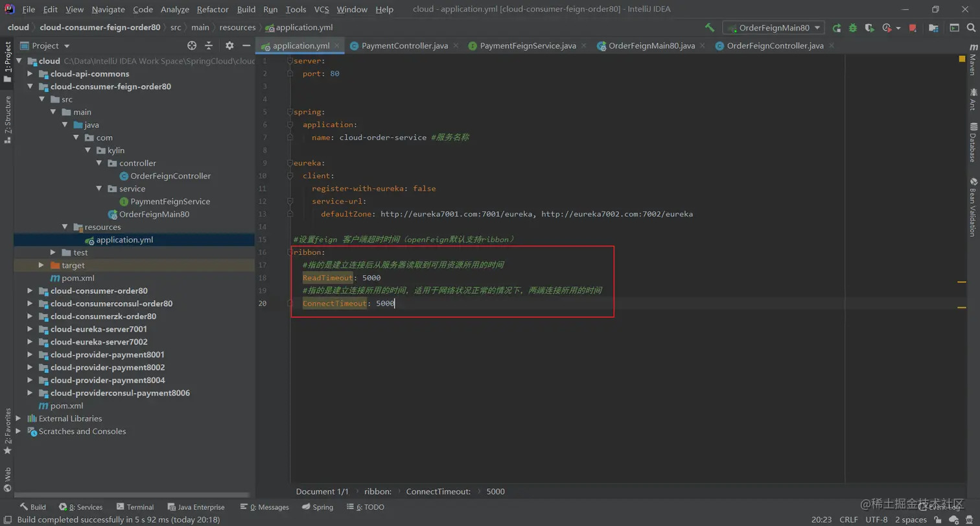Collapse all in Project panel toolbar
980x526 pixels.
coord(209,45)
